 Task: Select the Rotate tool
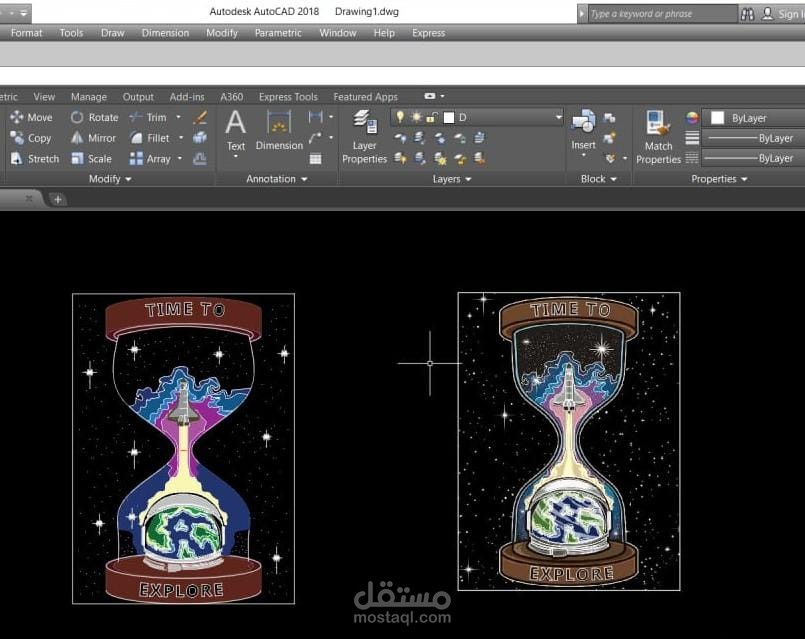tap(94, 118)
